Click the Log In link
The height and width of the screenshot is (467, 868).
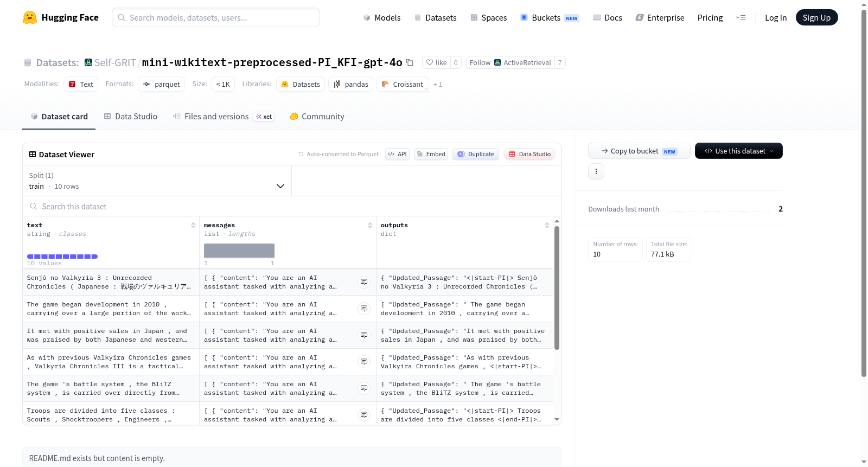click(x=776, y=17)
